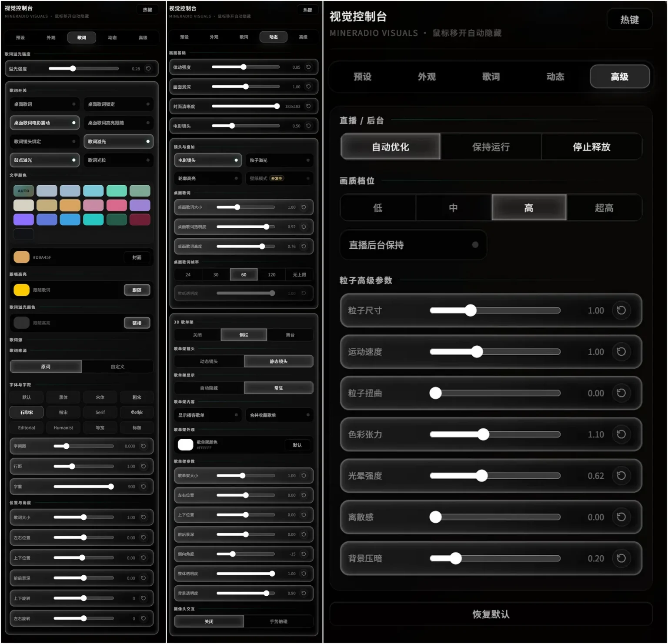
Task: Set 画质档位 to 低
Action: pyautogui.click(x=377, y=208)
